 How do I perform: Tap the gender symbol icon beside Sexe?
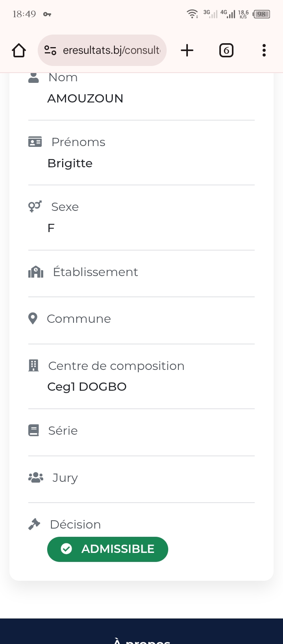(35, 207)
